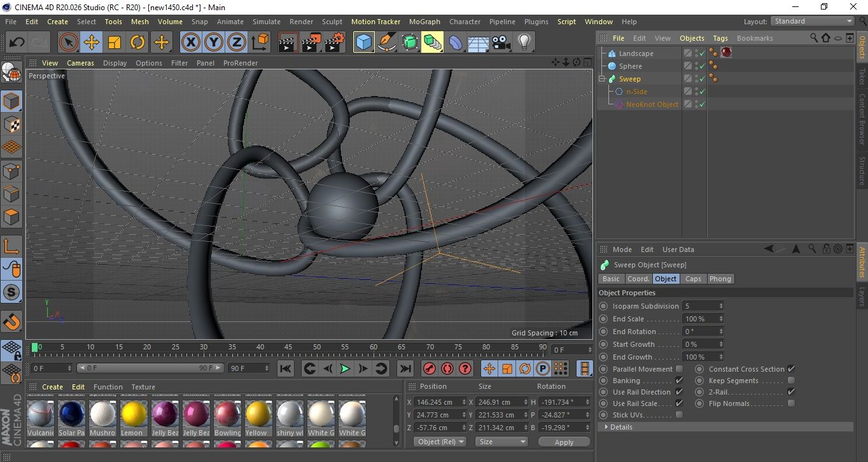Open the Object (Rel) dropdown
Viewport: 868px width, 462px height.
pos(440,442)
